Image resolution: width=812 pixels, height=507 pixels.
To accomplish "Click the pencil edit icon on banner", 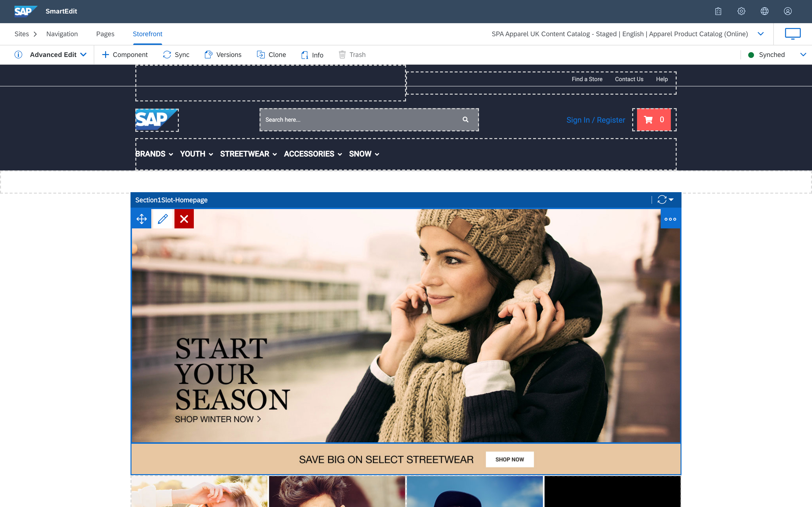I will (163, 219).
